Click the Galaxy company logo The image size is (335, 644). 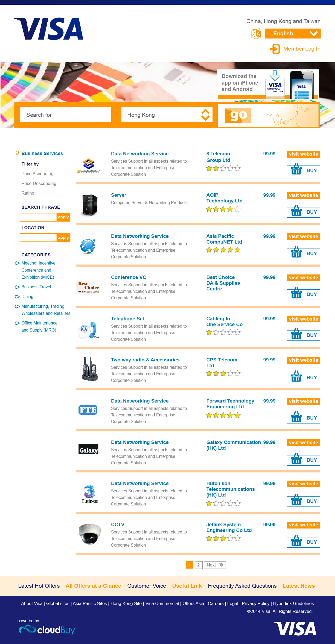click(x=88, y=449)
